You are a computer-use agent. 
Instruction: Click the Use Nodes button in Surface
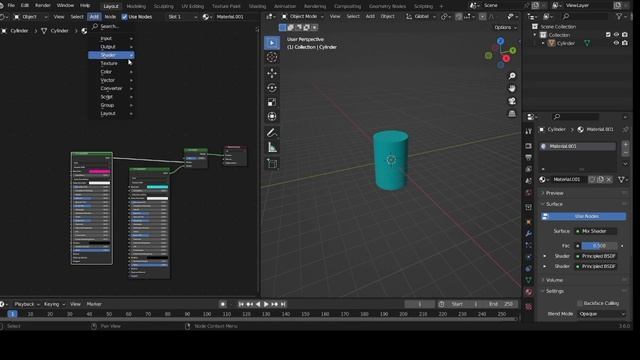[x=584, y=216]
